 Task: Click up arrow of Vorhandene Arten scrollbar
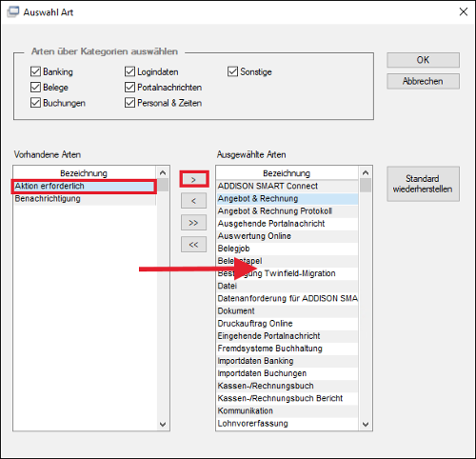pyautogui.click(x=163, y=172)
